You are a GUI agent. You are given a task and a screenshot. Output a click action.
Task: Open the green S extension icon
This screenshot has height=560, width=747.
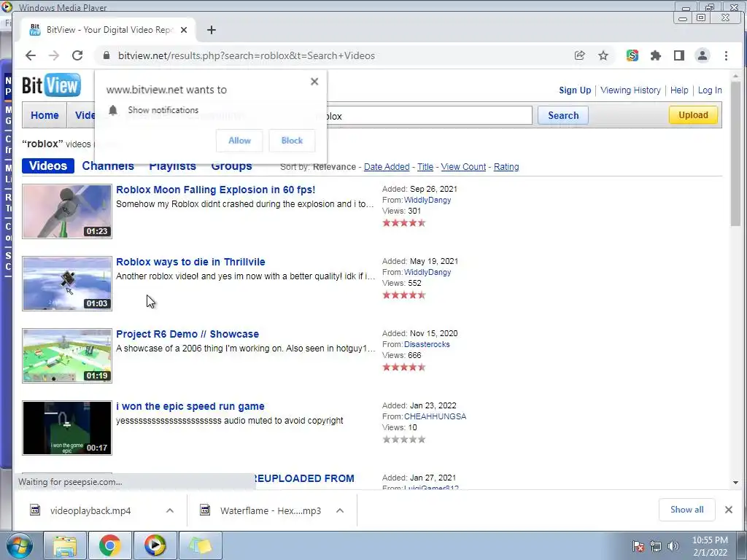tap(632, 55)
